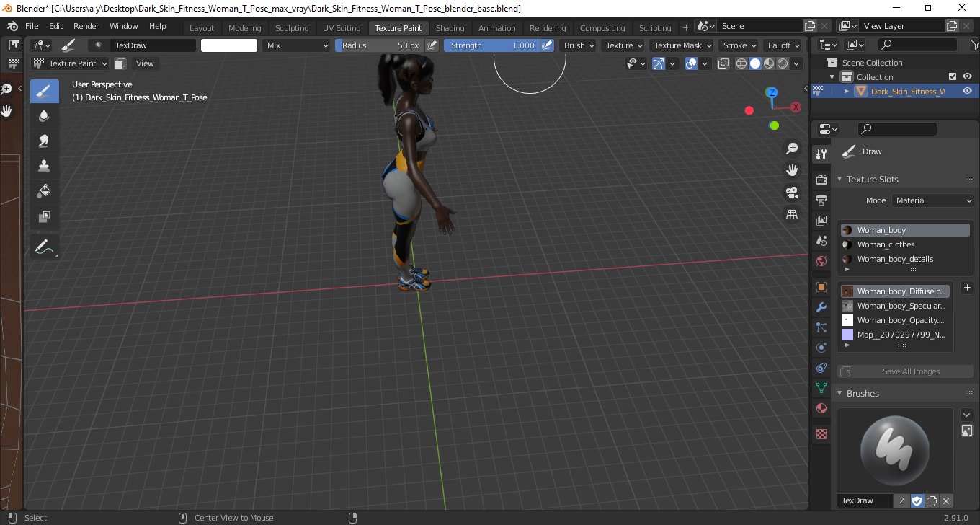Click the Save All Images button
Screen dimensions: 980x525
[904, 371]
